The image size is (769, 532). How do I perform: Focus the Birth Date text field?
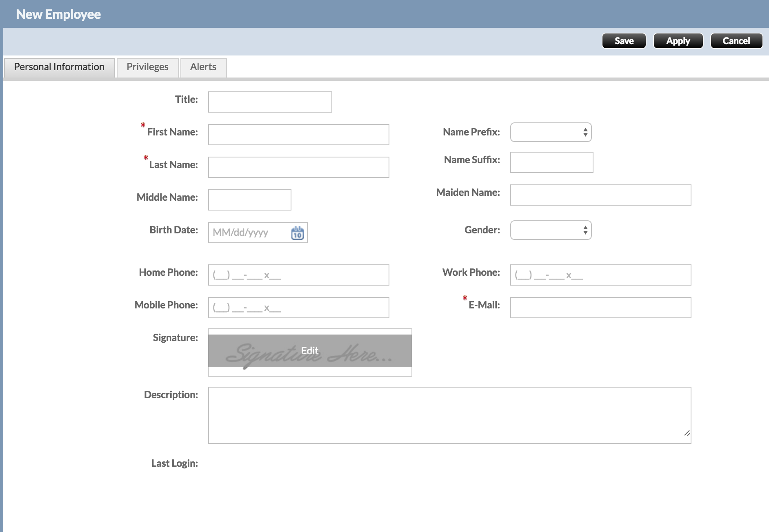click(249, 233)
